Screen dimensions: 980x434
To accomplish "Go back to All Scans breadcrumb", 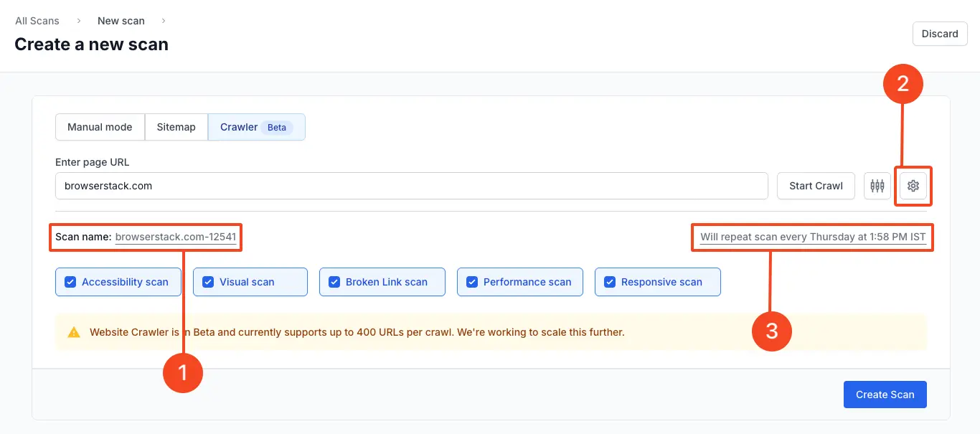I will (37, 21).
